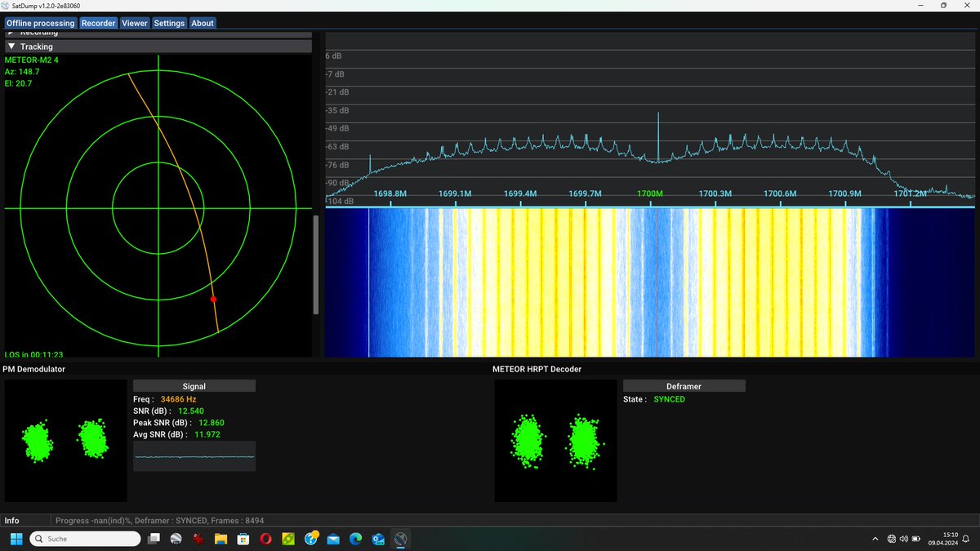Click the 1700.9M frequency label
980x551 pixels.
pos(844,193)
